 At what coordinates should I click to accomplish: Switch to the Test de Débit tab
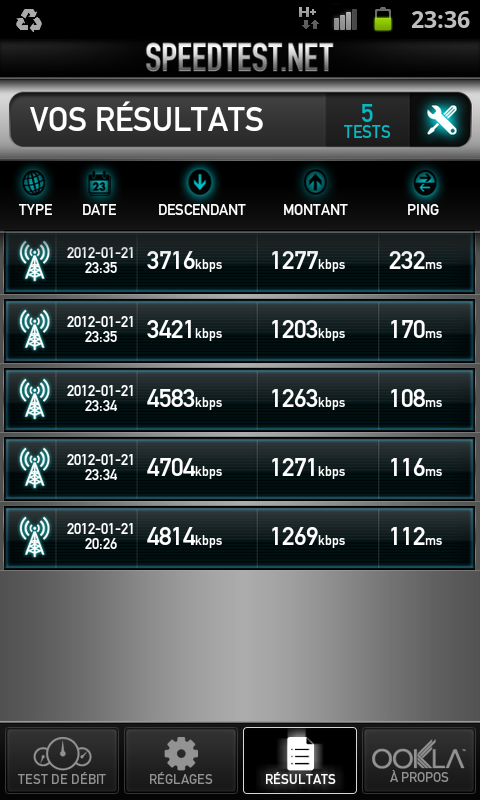click(62, 760)
